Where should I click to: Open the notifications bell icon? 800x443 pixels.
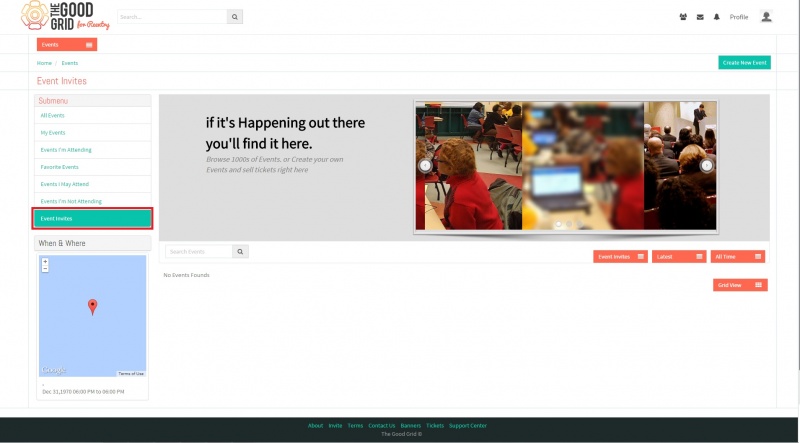tap(717, 17)
